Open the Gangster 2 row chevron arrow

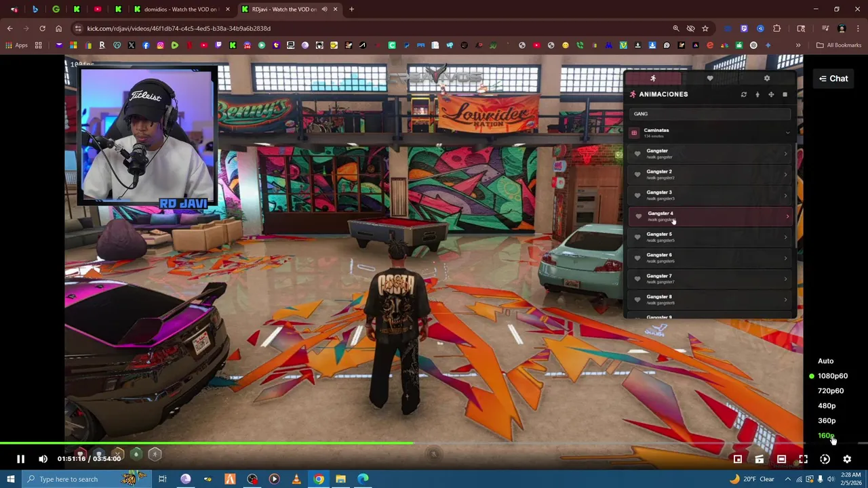pos(786,175)
